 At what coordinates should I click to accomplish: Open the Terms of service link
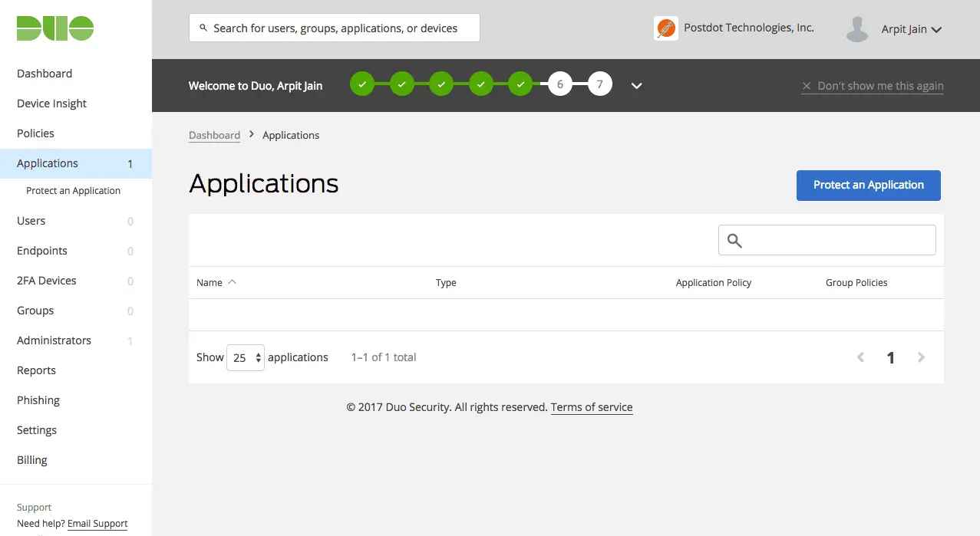592,407
